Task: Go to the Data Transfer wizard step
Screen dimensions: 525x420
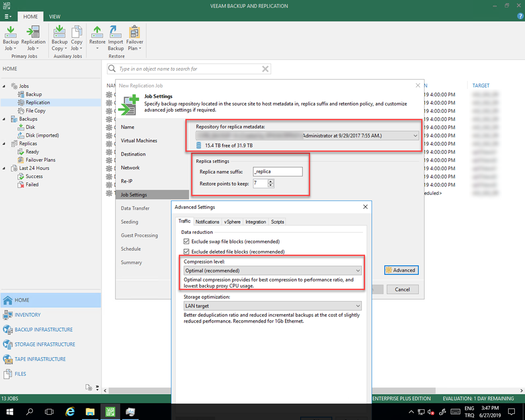Action: (135, 208)
